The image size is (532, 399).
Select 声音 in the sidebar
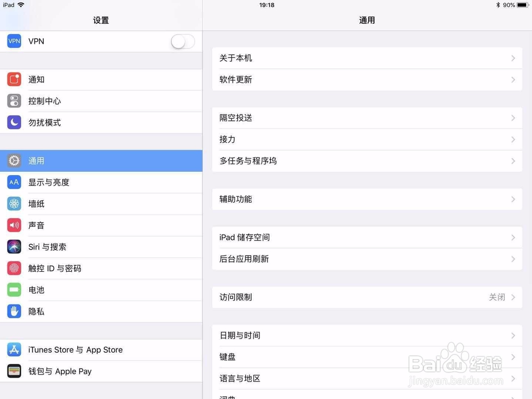(x=101, y=225)
